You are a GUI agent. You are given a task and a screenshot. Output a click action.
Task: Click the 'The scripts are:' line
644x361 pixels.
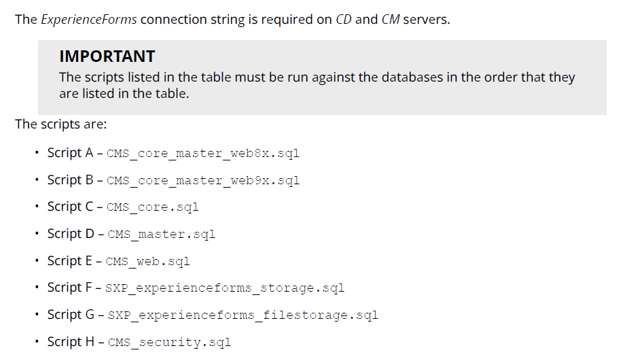click(x=61, y=124)
